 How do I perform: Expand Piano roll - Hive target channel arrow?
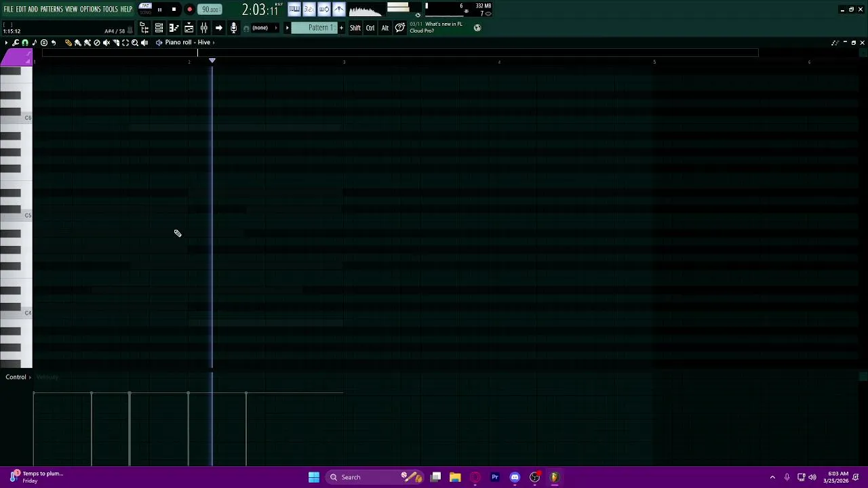213,43
